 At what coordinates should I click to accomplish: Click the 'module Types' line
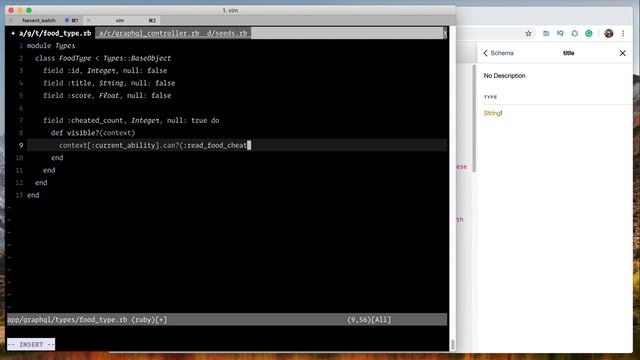pos(51,46)
